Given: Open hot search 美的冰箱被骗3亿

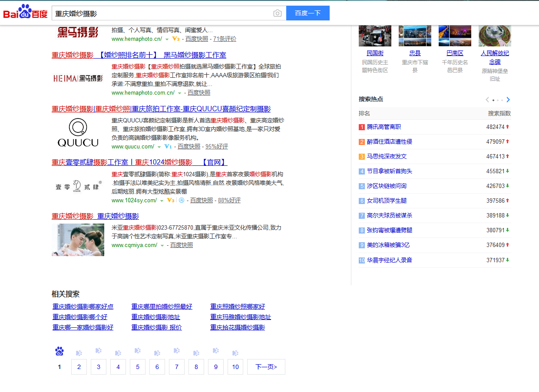Looking at the screenshot, I should pos(388,245).
